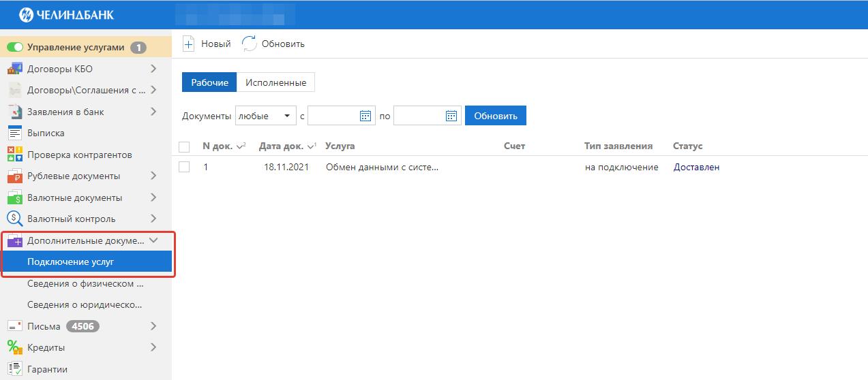Open calendar for end date
Image resolution: width=868 pixels, height=380 pixels.
(x=451, y=116)
